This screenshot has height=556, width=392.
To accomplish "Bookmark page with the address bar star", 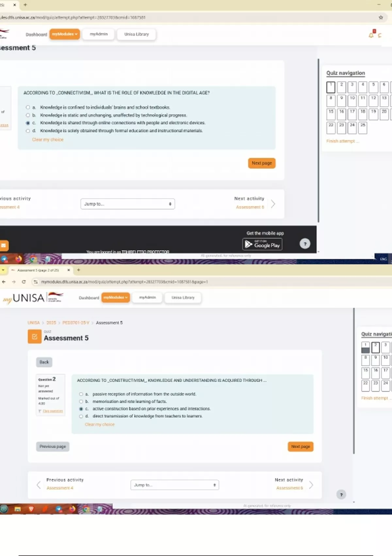I will pos(381,17).
